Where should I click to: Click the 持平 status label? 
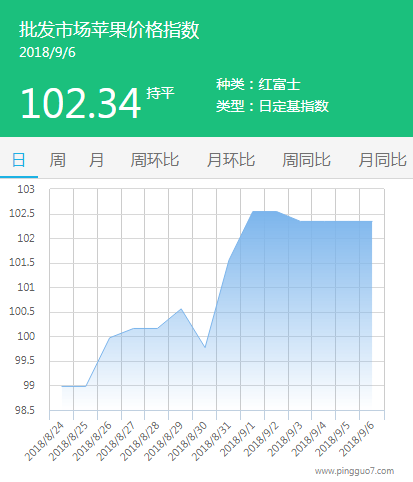160,93
